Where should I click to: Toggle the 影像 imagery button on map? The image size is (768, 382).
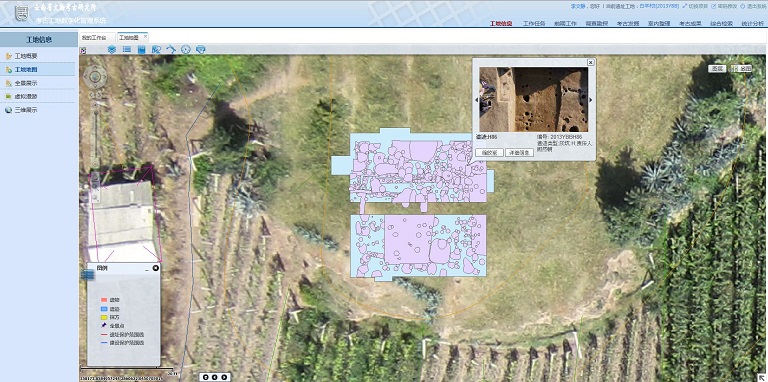tap(742, 69)
